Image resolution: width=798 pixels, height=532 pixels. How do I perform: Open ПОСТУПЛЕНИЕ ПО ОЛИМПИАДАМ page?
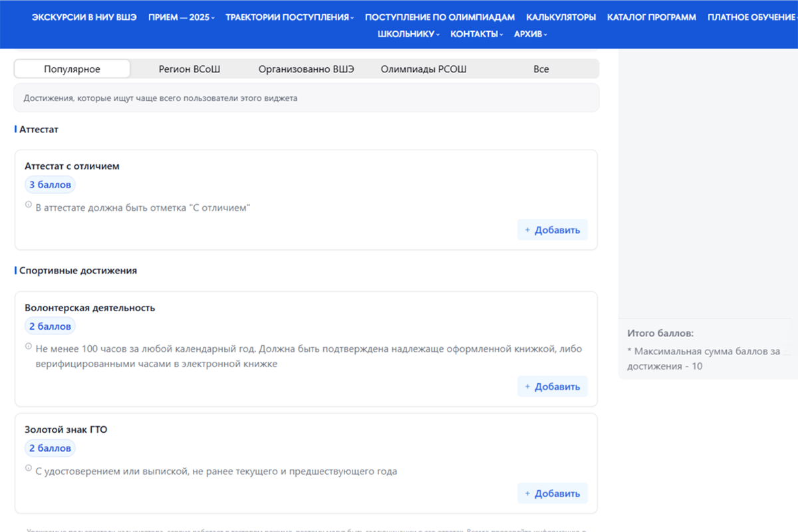point(440,17)
